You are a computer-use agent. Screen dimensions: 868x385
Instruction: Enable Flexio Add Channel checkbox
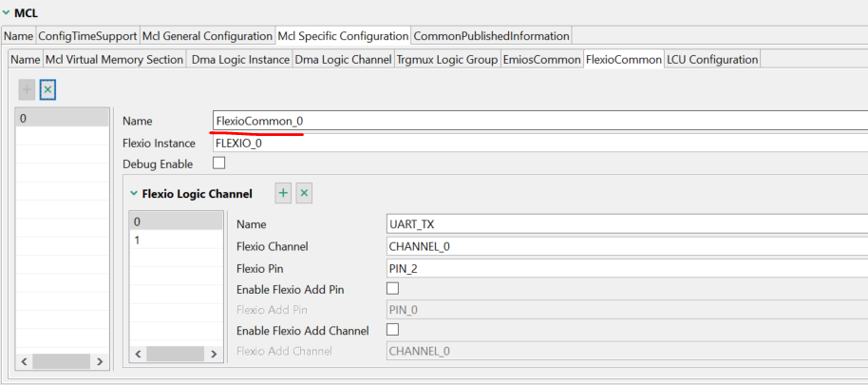(x=392, y=330)
